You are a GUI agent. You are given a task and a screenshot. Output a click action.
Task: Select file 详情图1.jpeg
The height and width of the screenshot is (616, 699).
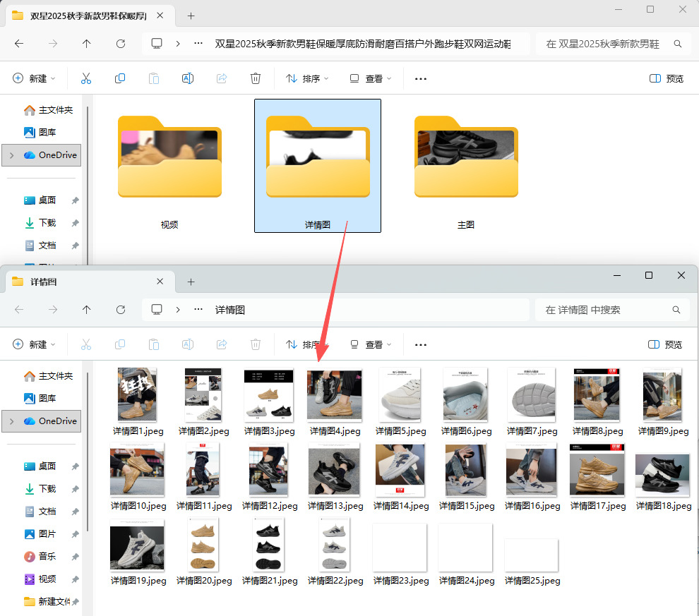(138, 401)
